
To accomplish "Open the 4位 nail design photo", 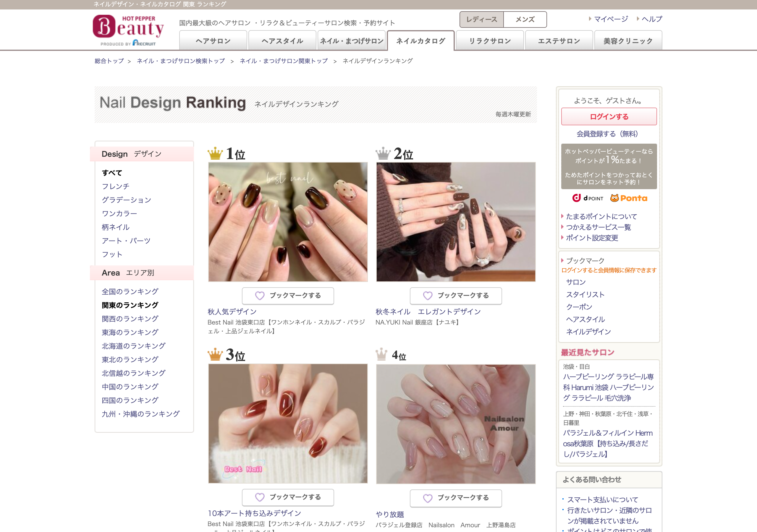I will pyautogui.click(x=456, y=424).
